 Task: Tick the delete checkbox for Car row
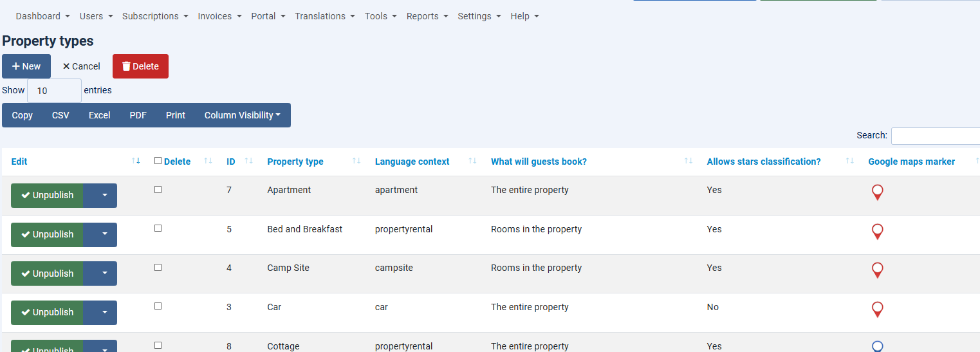pyautogui.click(x=158, y=306)
